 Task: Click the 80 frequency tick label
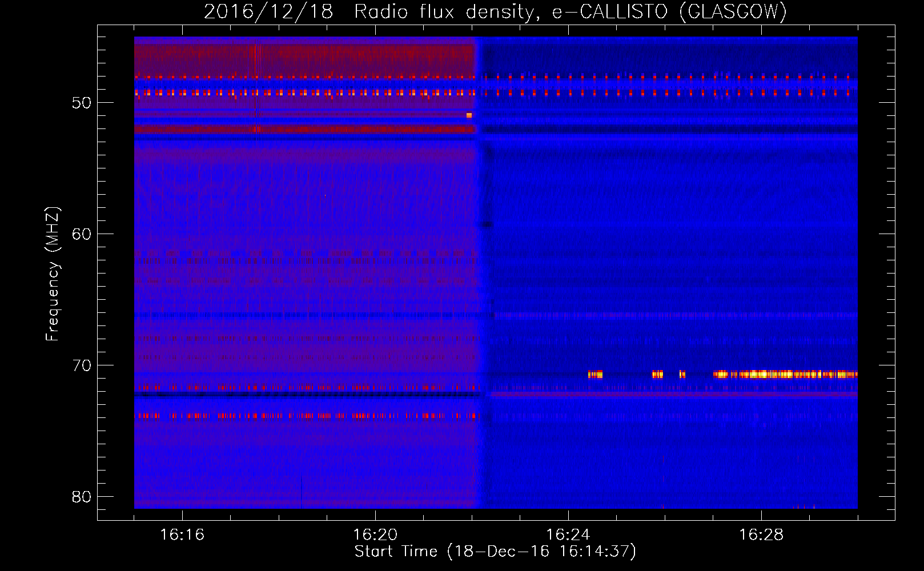click(x=82, y=497)
